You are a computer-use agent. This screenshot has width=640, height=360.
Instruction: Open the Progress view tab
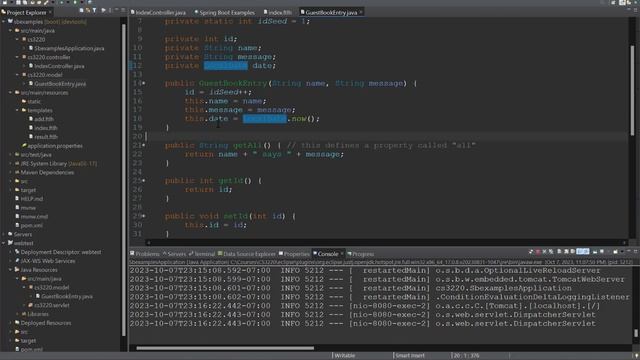tap(360, 254)
